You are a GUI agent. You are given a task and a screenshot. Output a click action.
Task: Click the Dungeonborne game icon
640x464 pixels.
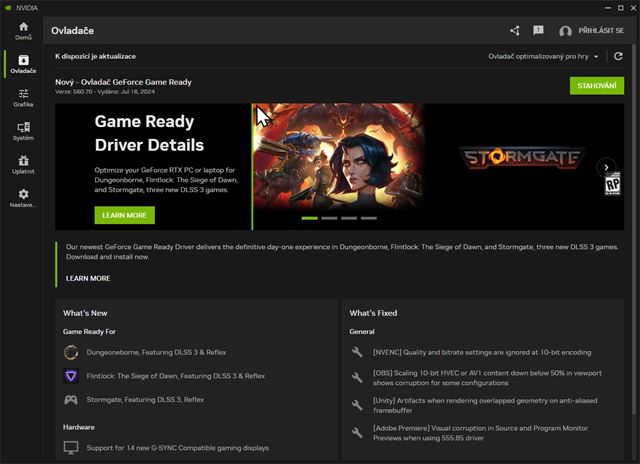[x=71, y=352]
